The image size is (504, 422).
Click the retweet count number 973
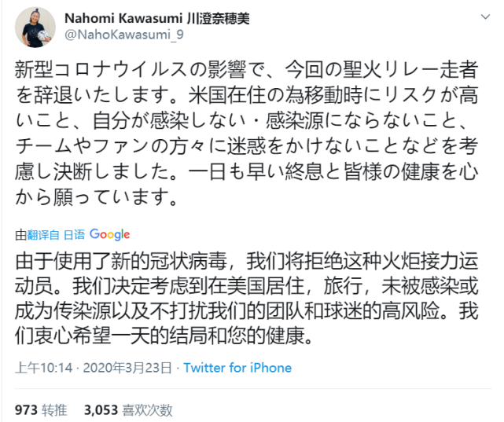(x=26, y=409)
